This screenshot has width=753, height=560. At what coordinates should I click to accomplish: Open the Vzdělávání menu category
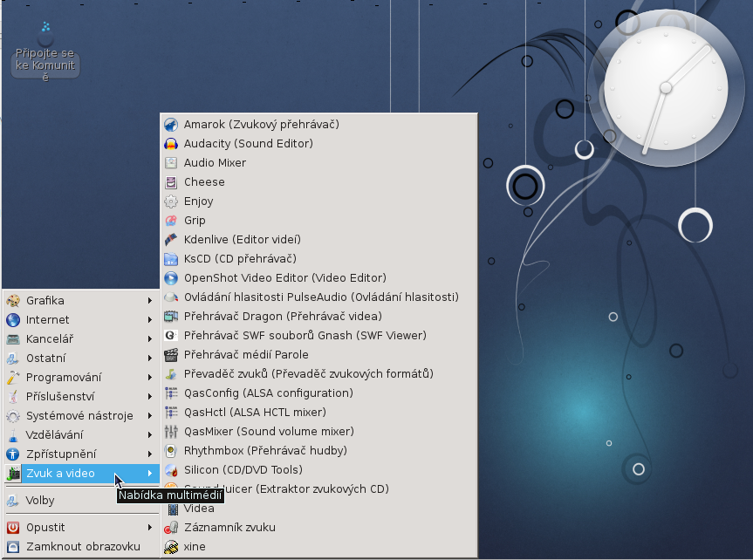pos(81,435)
